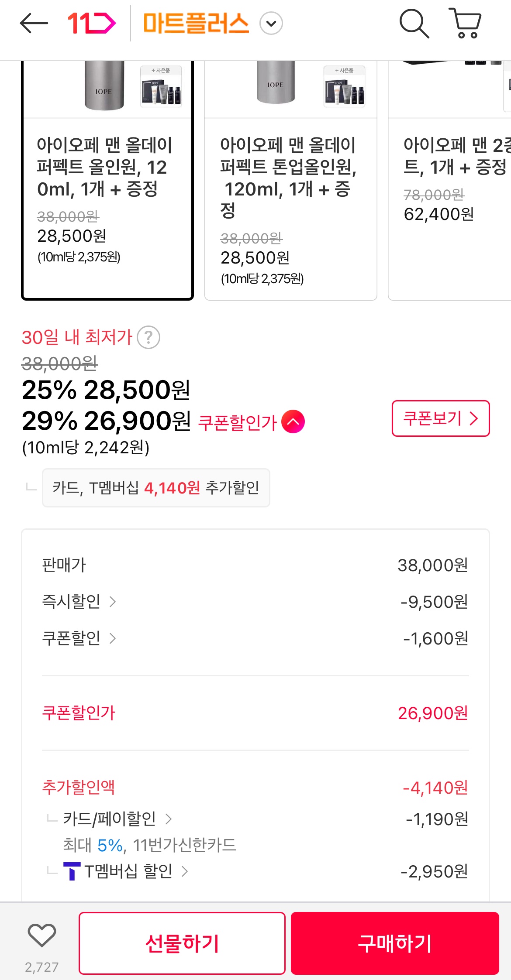
Task: Open the shopping cart icon
Action: 466,23
